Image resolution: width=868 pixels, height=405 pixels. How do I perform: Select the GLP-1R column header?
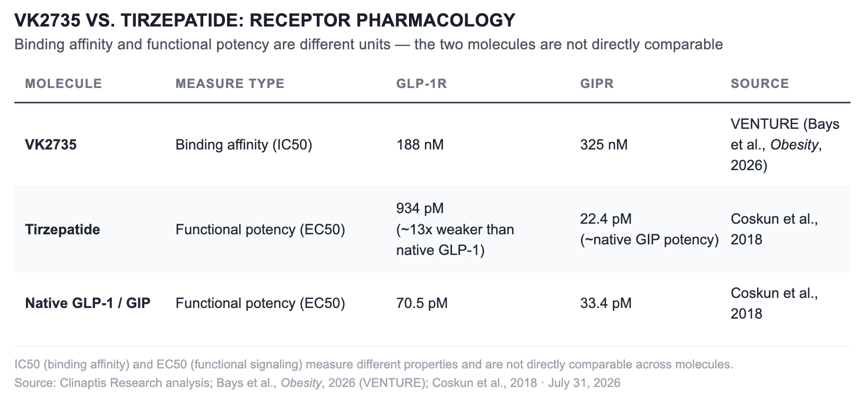422,83
